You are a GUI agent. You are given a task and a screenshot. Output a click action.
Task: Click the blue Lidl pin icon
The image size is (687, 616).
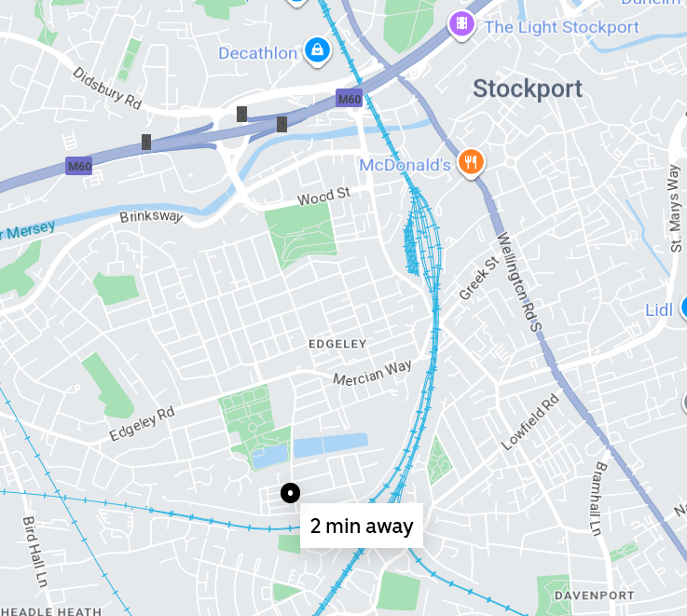684,307
